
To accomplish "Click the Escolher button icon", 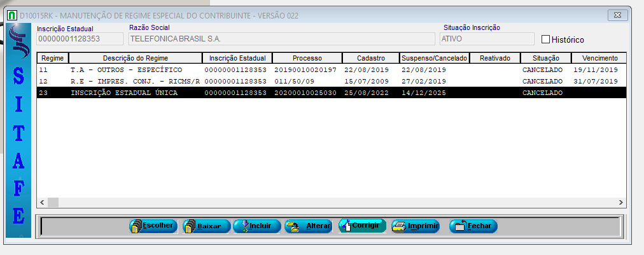I will [136, 226].
